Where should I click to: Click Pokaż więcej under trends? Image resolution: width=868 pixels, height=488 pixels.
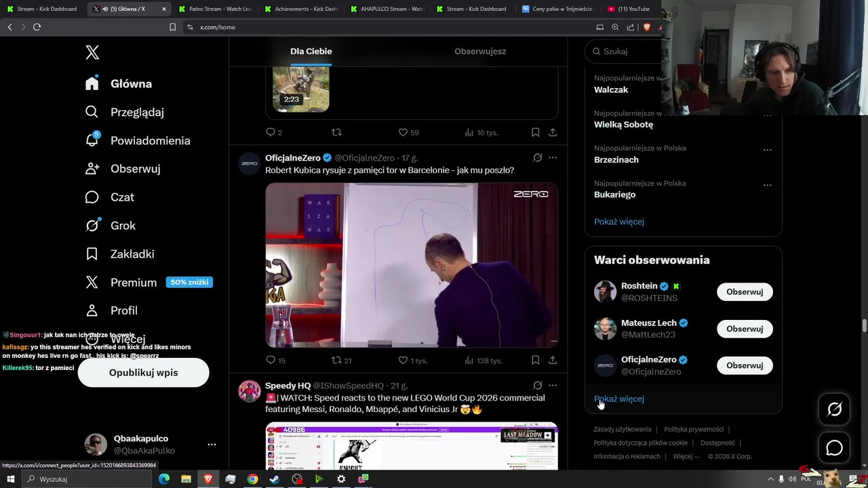619,222
